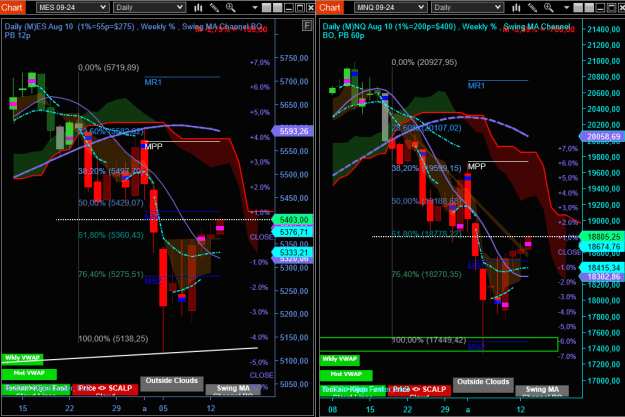Open drawing tools pencil in MNQ window

pos(533,7)
